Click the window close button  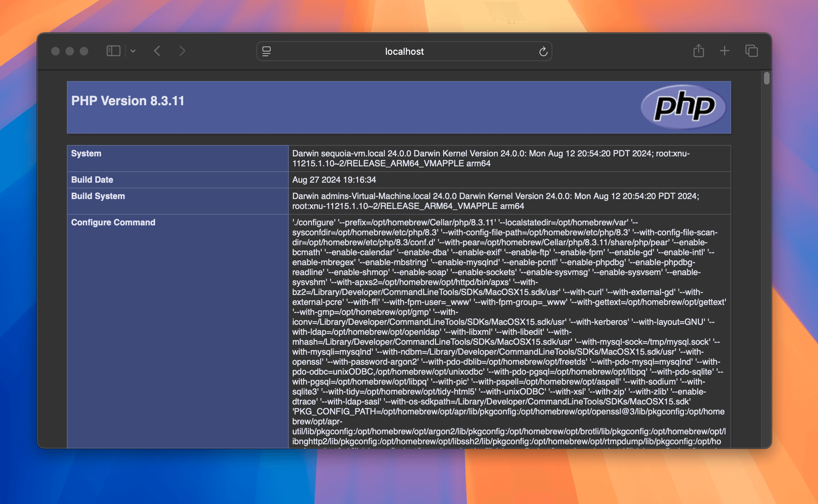click(x=55, y=51)
